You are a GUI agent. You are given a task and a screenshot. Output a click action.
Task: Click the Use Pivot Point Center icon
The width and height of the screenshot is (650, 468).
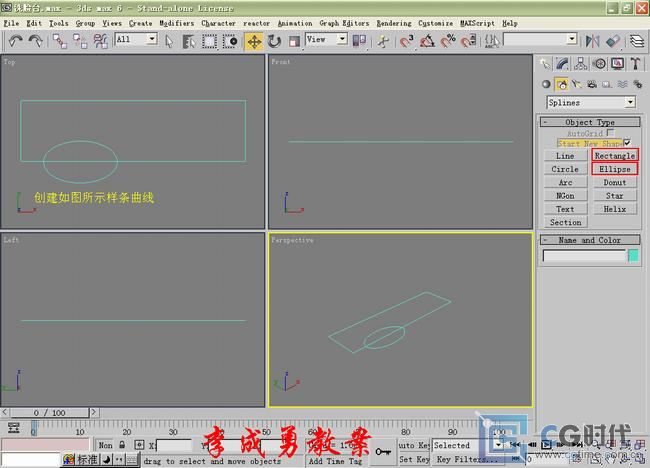[359, 41]
